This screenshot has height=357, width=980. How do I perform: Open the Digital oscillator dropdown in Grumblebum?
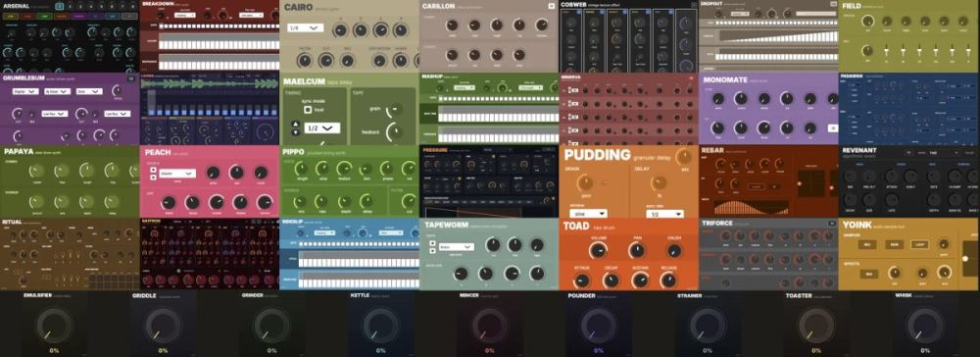click(25, 91)
